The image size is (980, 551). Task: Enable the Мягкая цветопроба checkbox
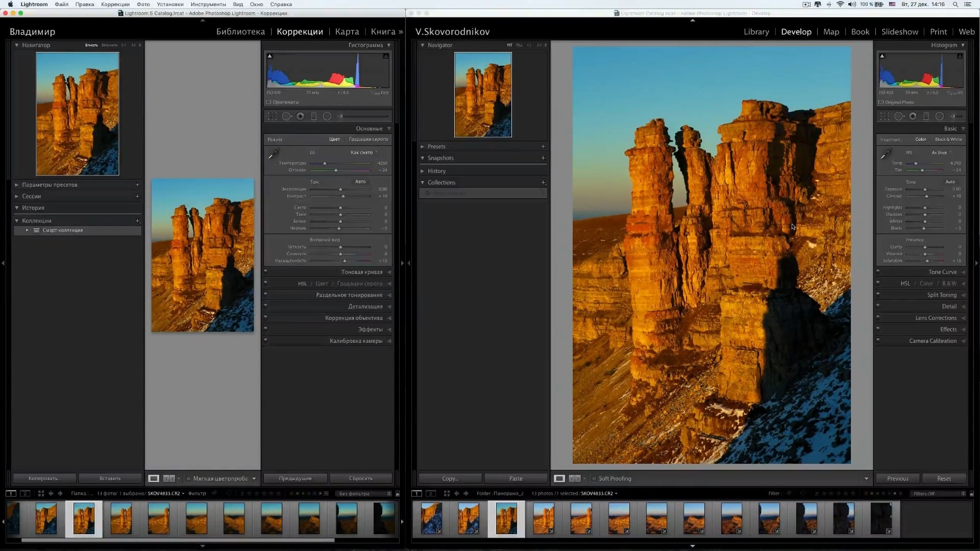tap(188, 479)
